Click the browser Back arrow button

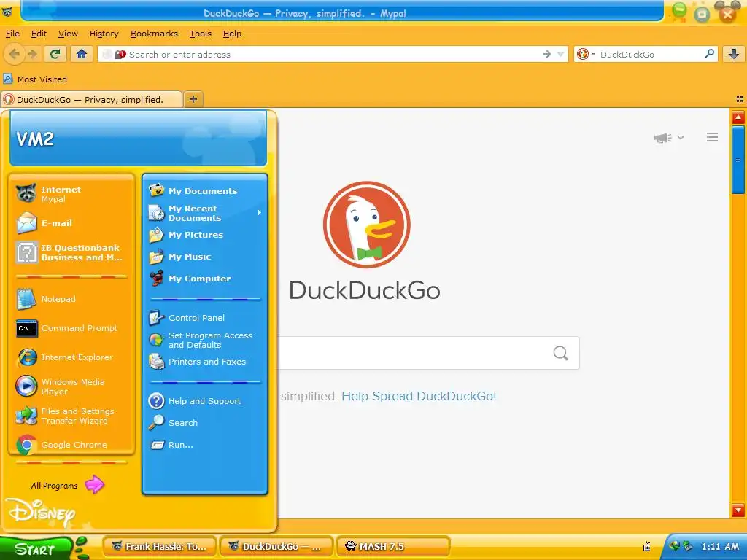[x=15, y=54]
